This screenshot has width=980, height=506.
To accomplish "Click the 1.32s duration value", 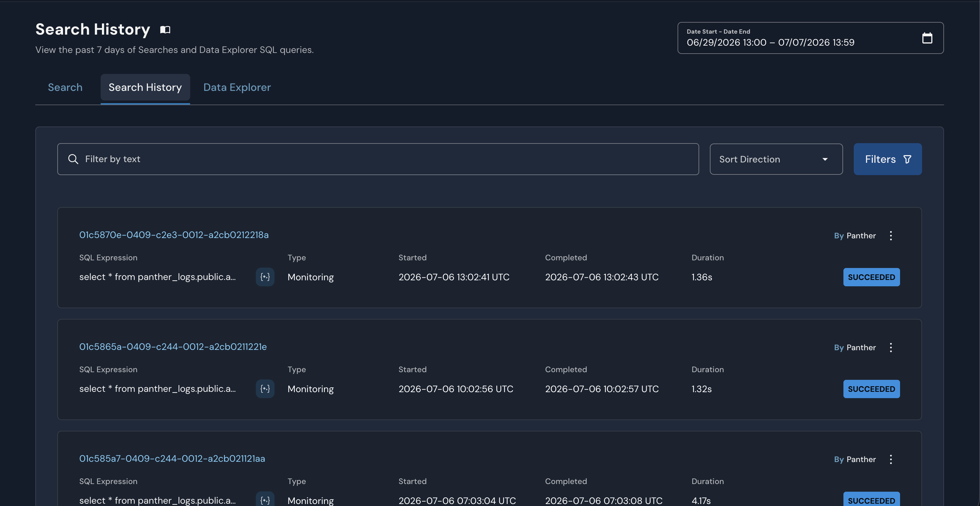I will 701,388.
